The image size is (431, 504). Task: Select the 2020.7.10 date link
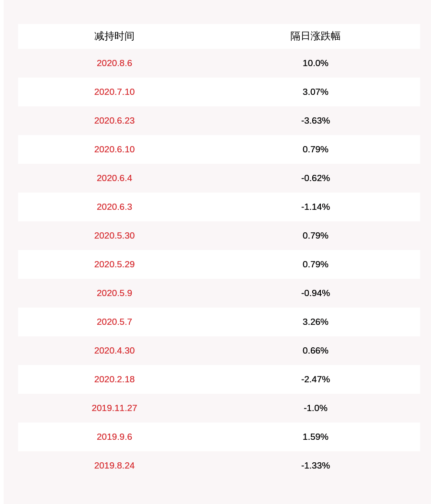(x=114, y=92)
